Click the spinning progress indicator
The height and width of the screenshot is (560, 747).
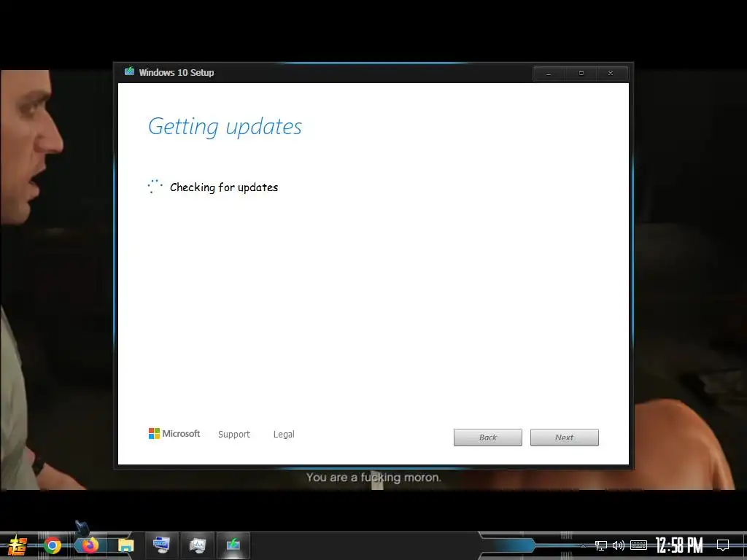(155, 187)
